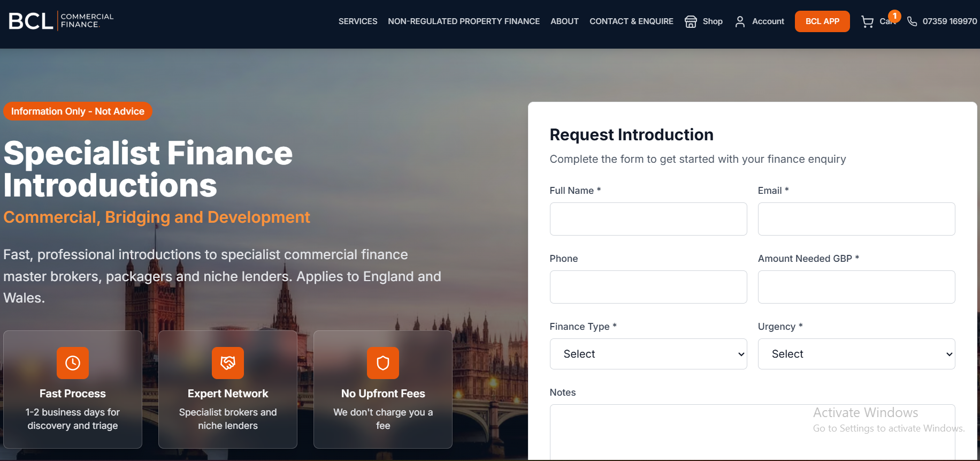Focus the Amount Needed GBP field

point(856,287)
